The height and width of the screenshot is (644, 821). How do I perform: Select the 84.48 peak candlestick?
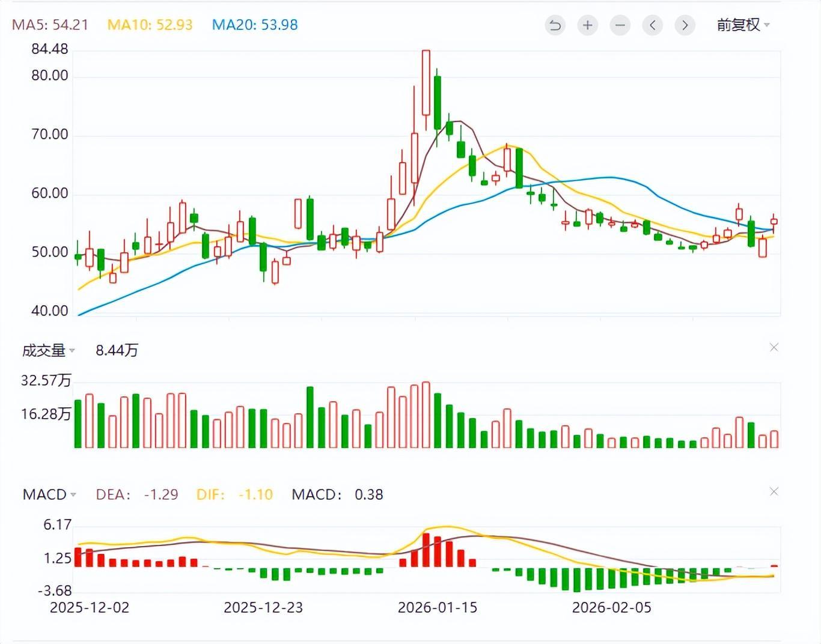coord(426,83)
